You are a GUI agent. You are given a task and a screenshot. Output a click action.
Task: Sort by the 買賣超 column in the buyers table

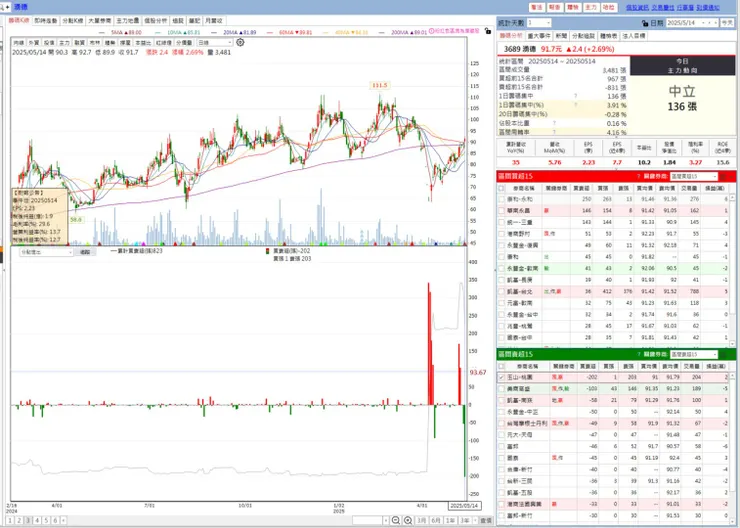pyautogui.click(x=581, y=188)
